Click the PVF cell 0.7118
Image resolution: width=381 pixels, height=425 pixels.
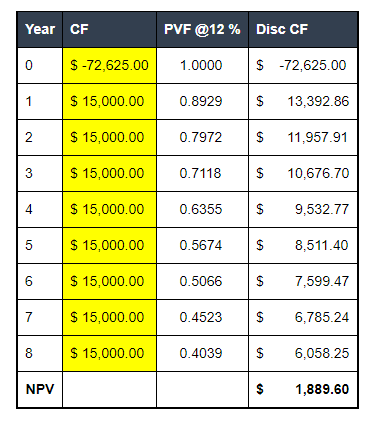[202, 173]
